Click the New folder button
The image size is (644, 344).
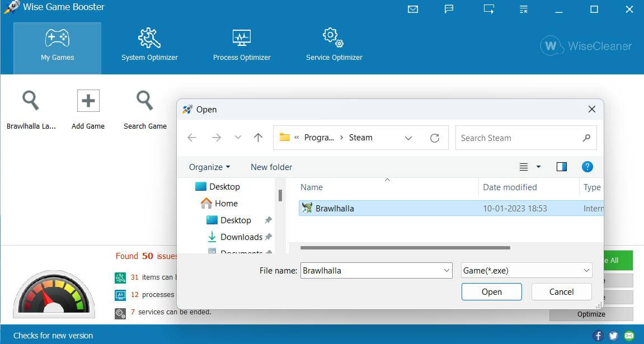pos(271,167)
